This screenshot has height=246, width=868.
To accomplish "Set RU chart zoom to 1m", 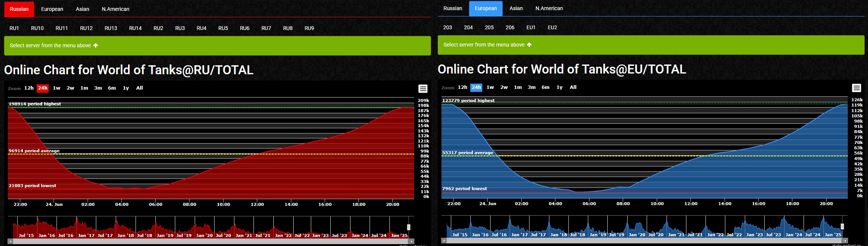I will pyautogui.click(x=84, y=88).
